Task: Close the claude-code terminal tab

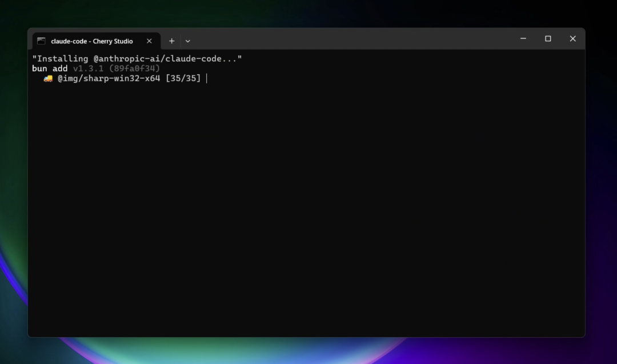Action: point(149,41)
